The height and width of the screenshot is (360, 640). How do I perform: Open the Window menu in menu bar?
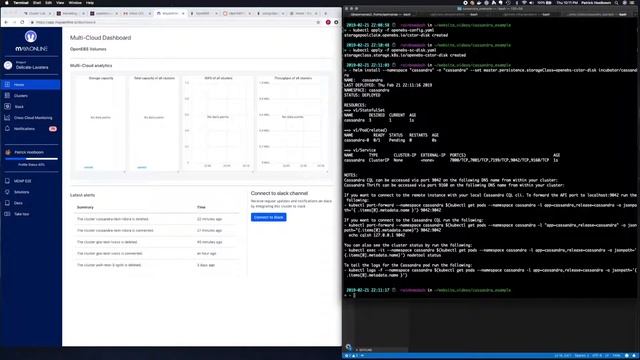(75, 3)
